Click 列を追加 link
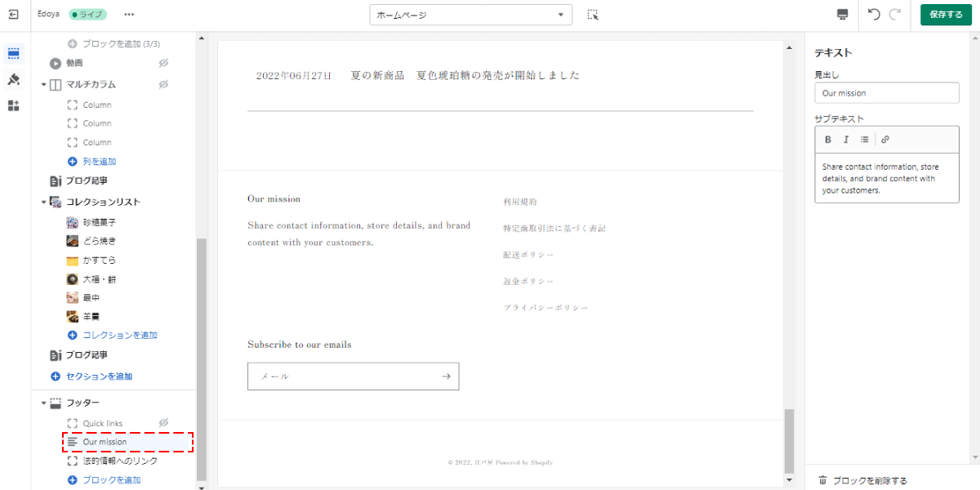The width and height of the screenshot is (980, 490). tap(99, 162)
